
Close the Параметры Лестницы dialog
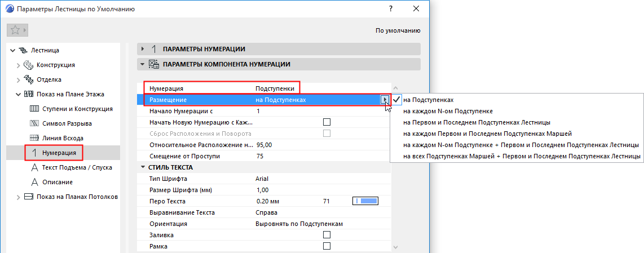click(416, 8)
